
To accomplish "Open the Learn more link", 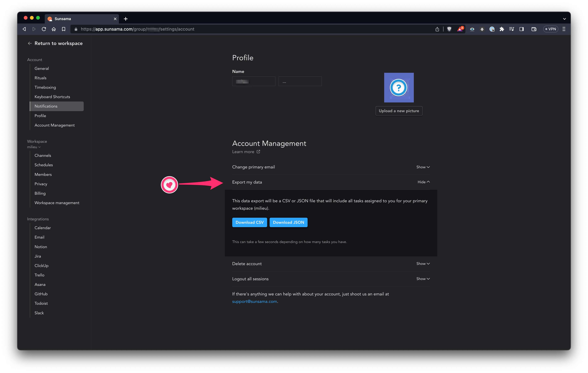I will pyautogui.click(x=243, y=152).
